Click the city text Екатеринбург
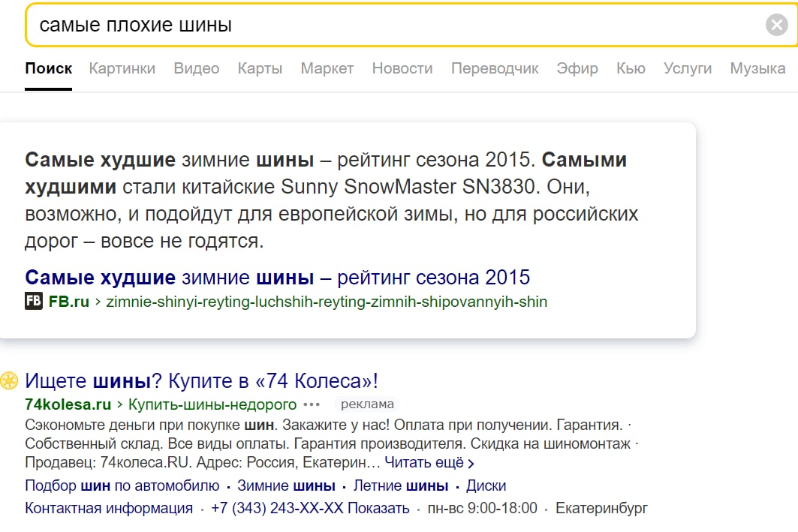Viewport: 798px width, 532px height. 601,508
